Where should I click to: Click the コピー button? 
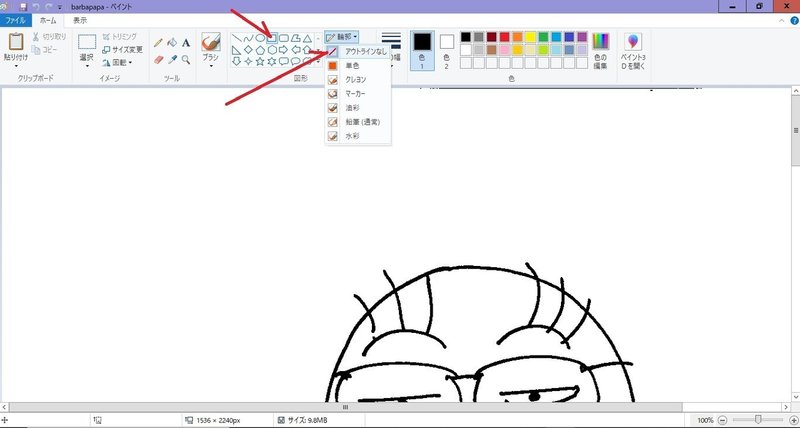pyautogui.click(x=45, y=49)
